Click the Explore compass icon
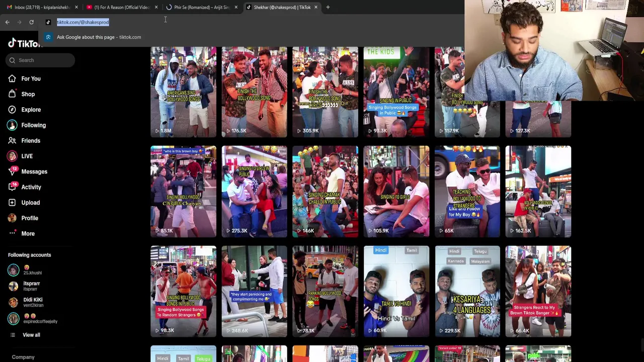Screen dimensions: 644x362 click(12, 110)
